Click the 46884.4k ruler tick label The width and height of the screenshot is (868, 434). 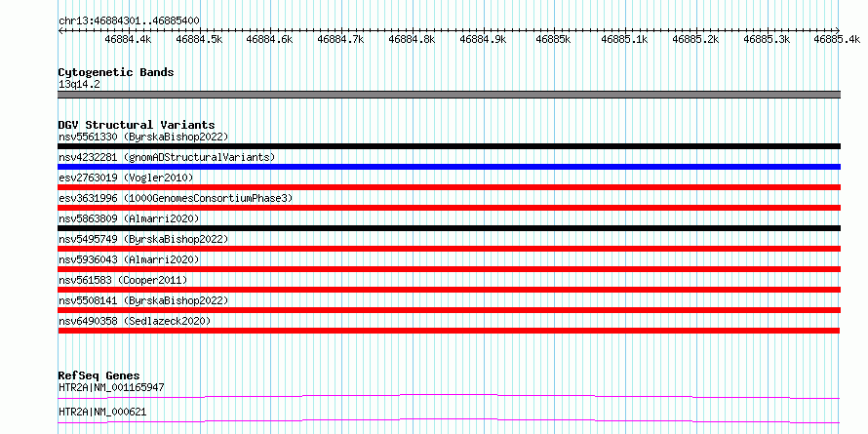(x=128, y=39)
